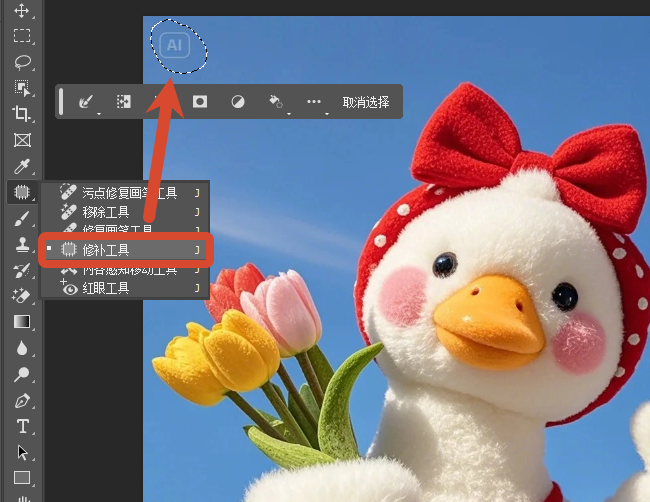This screenshot has height=502, width=650.
Task: Select the Rectangle shape tool
Action: point(22,478)
